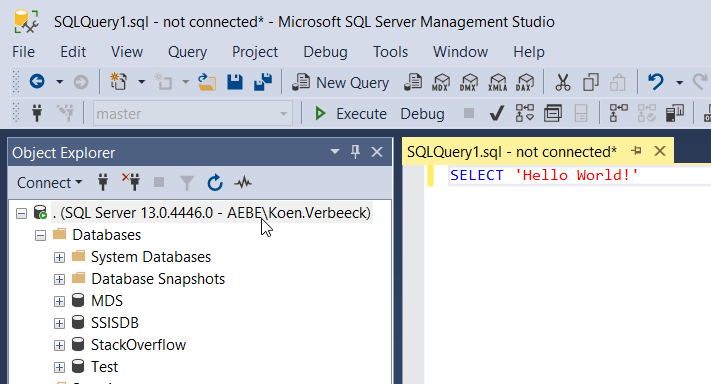Copy selection with the Copy icon
Viewport: 711px width, 384px height.
coord(591,82)
